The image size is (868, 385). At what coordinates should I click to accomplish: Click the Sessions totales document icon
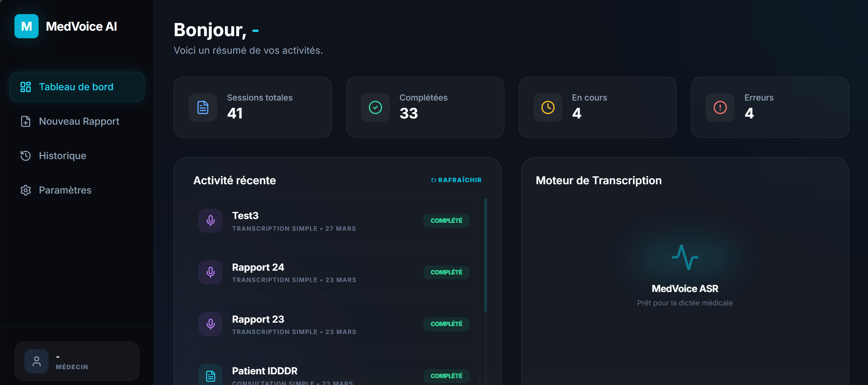(203, 107)
